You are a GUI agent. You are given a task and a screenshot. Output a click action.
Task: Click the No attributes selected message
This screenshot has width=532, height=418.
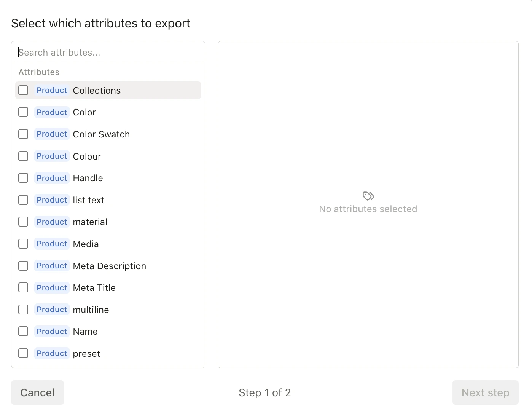coord(368,209)
